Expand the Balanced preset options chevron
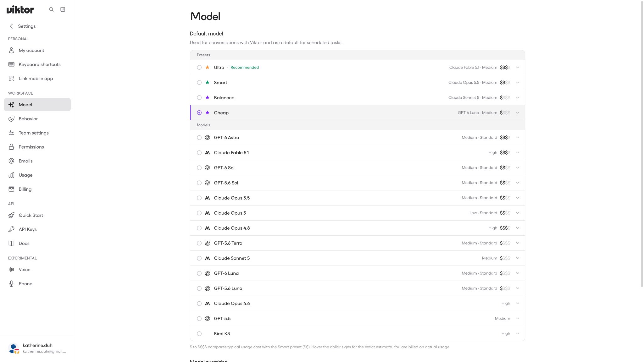 click(518, 97)
